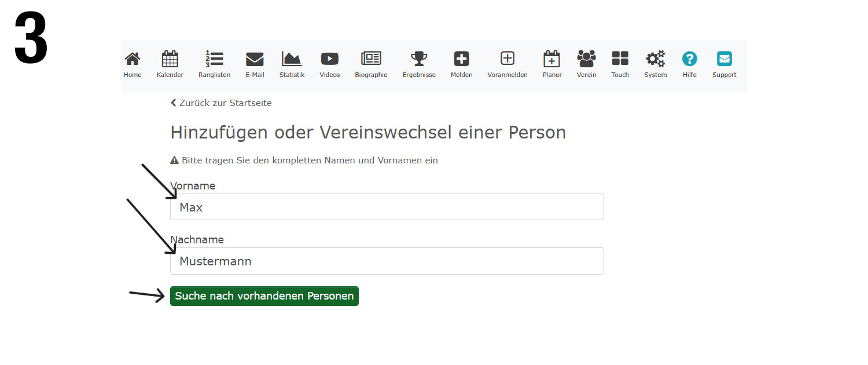This screenshot has height=365, width=868.
Task: Open the Planer calendar-plus icon
Action: pos(552,59)
